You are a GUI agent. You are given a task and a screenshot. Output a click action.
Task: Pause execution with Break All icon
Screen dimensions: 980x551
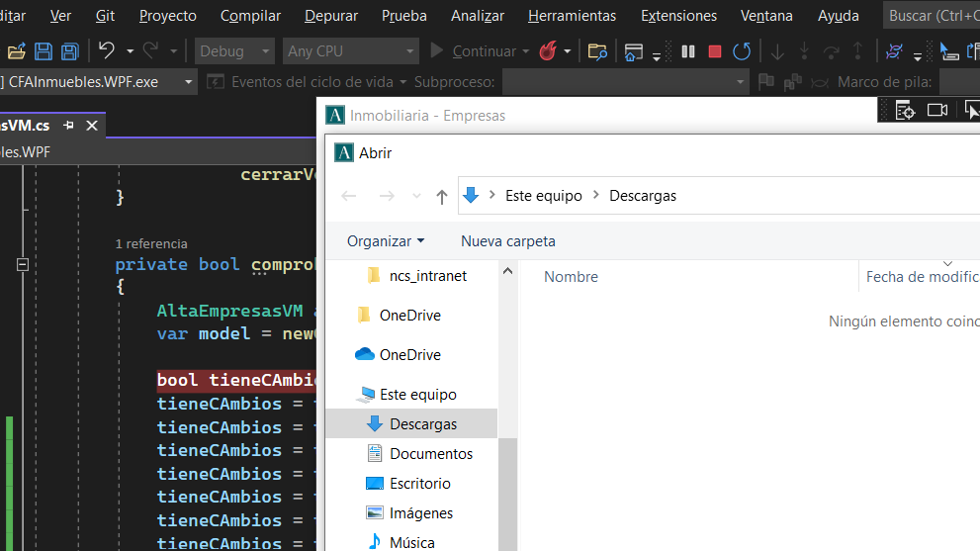689,51
